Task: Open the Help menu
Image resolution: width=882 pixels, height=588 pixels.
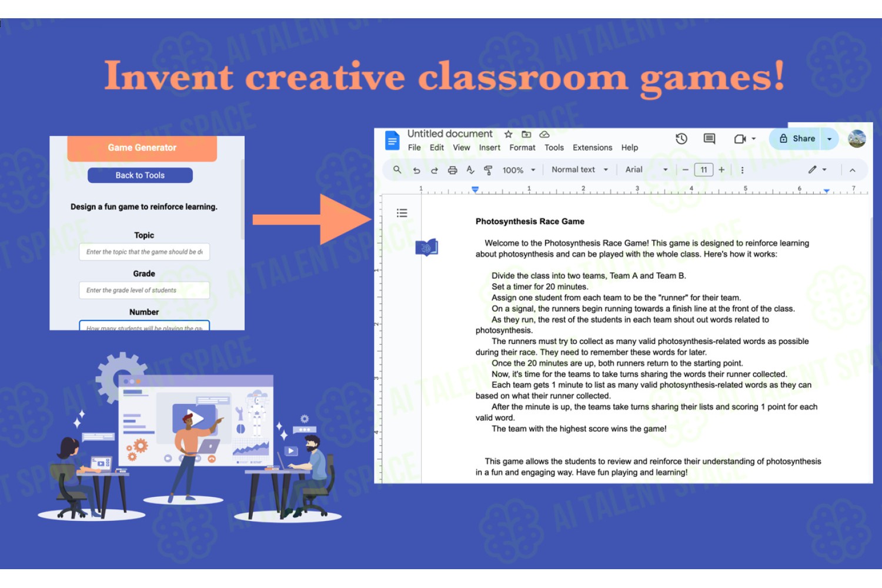Action: (x=630, y=148)
